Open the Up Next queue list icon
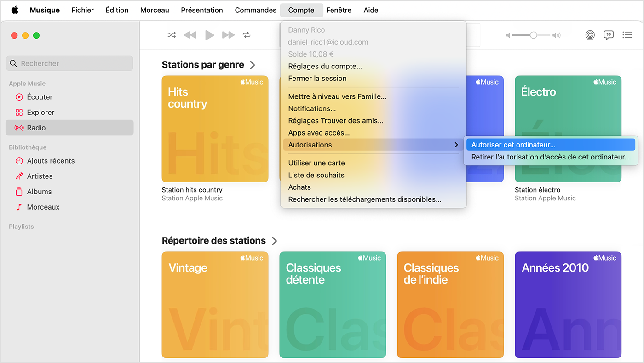The image size is (644, 363). coord(627,35)
